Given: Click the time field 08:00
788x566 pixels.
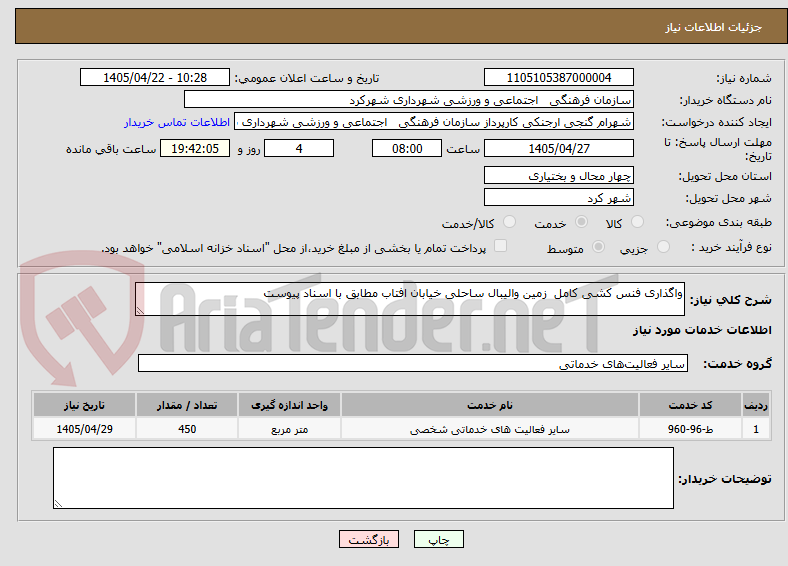Looking at the screenshot, I should point(407,148).
